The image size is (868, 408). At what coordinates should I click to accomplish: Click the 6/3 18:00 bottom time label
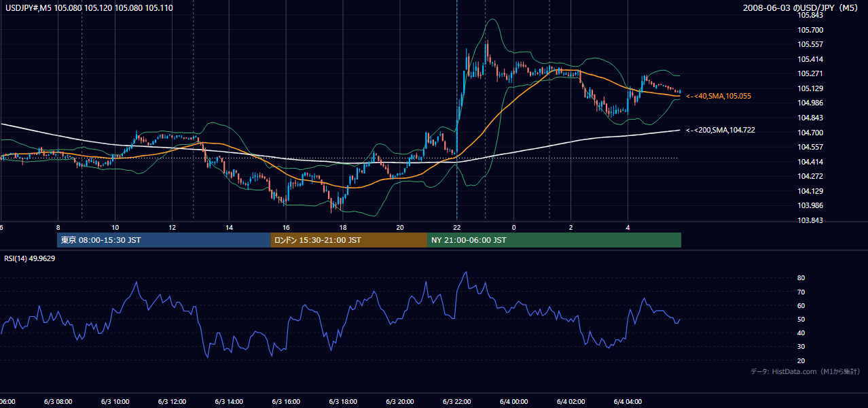click(343, 402)
